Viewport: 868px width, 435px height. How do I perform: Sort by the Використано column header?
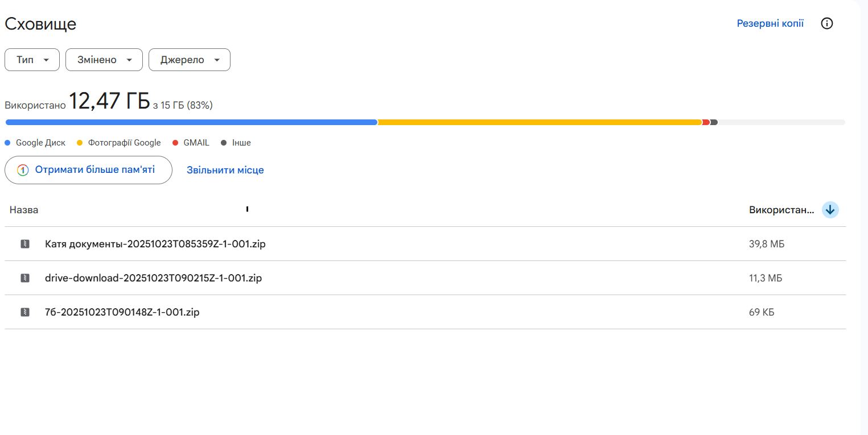click(781, 210)
